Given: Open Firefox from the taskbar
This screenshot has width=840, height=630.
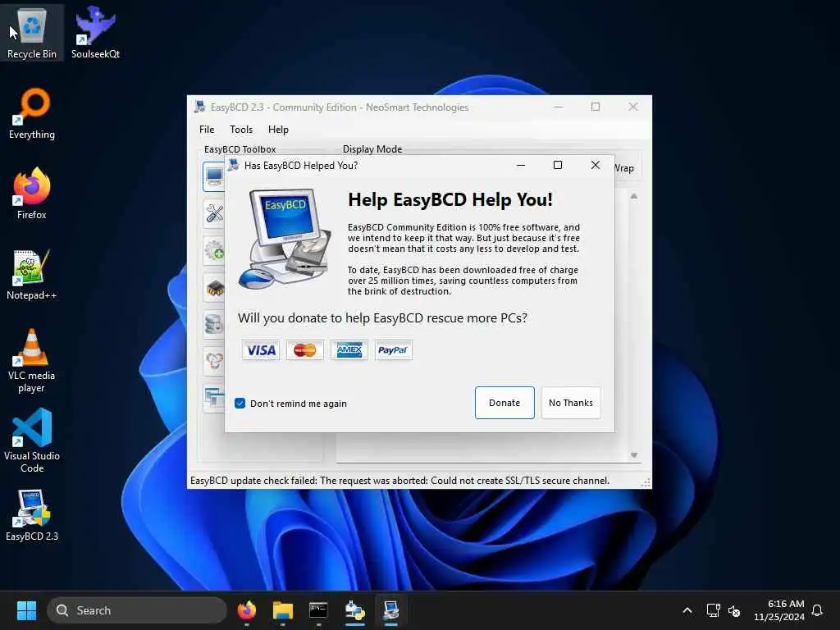Looking at the screenshot, I should (x=246, y=610).
